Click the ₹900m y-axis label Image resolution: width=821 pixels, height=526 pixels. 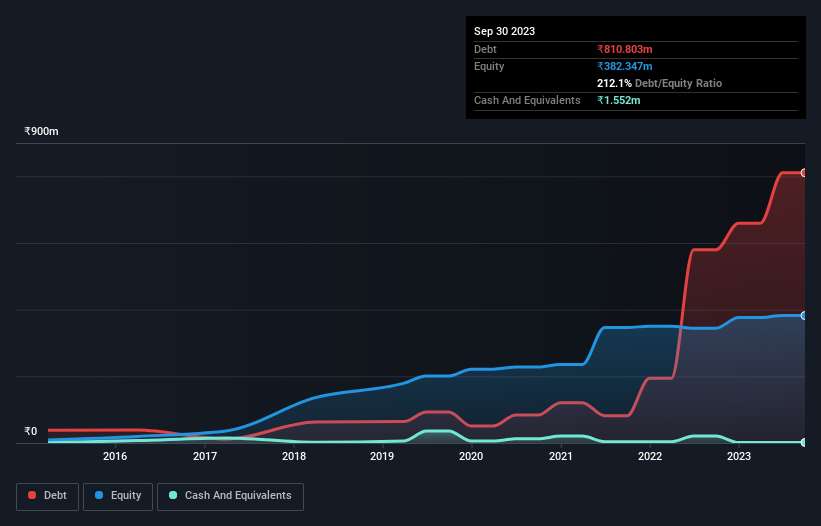pyautogui.click(x=41, y=131)
